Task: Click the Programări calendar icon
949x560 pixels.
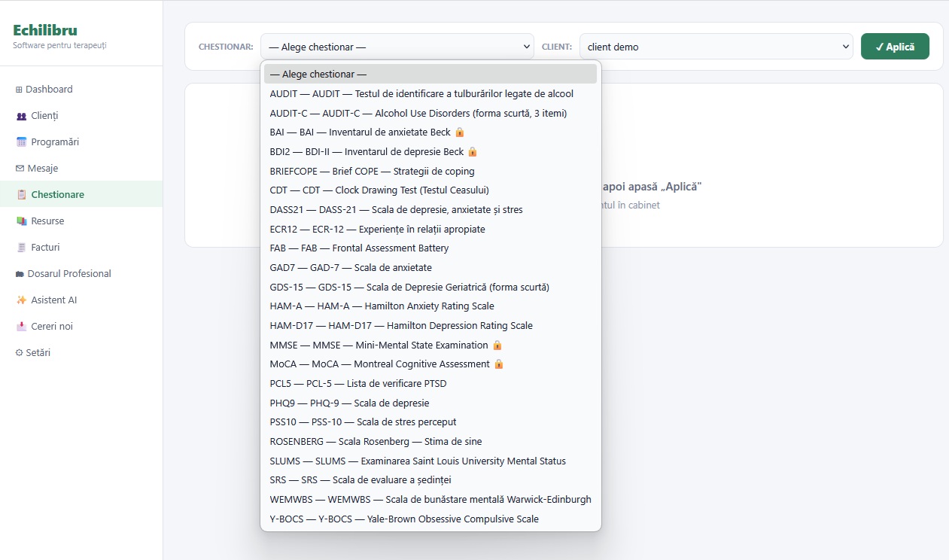Action: tap(21, 142)
